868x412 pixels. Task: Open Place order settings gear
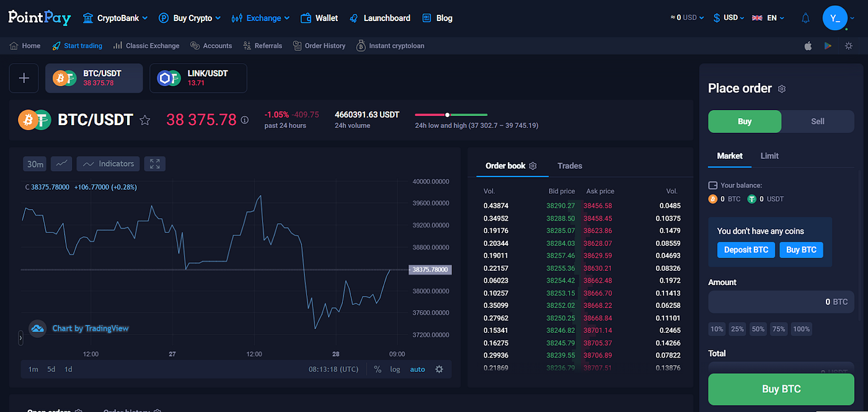(782, 89)
